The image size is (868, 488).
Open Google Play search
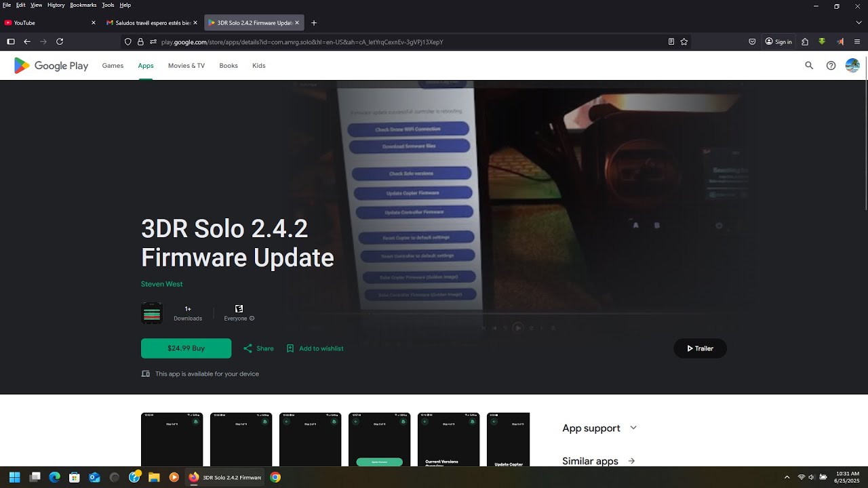click(x=809, y=66)
